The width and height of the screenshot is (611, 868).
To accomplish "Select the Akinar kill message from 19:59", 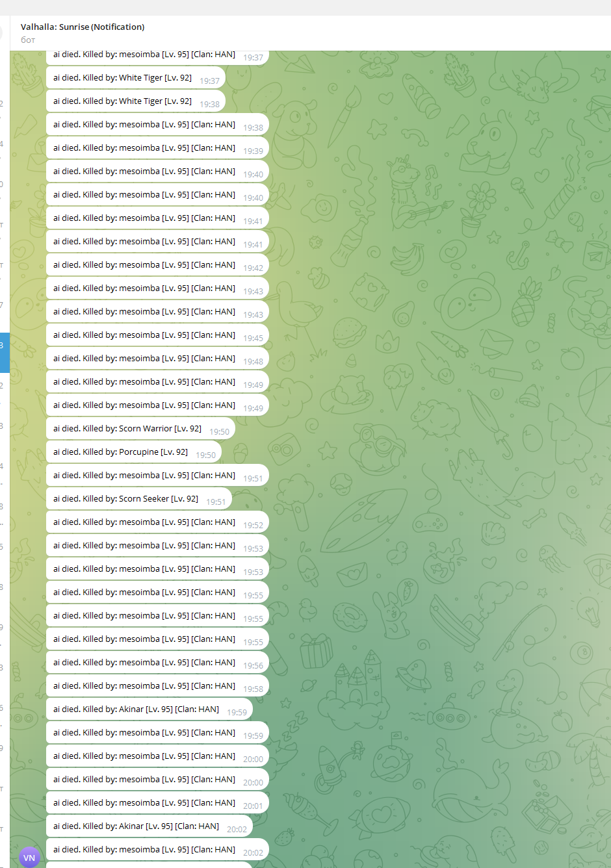I will (x=149, y=709).
